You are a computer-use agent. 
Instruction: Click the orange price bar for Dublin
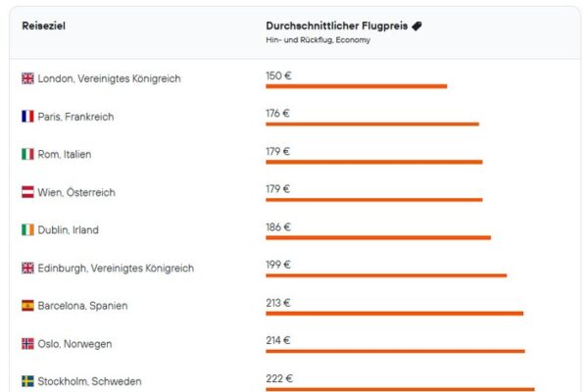pos(377,237)
